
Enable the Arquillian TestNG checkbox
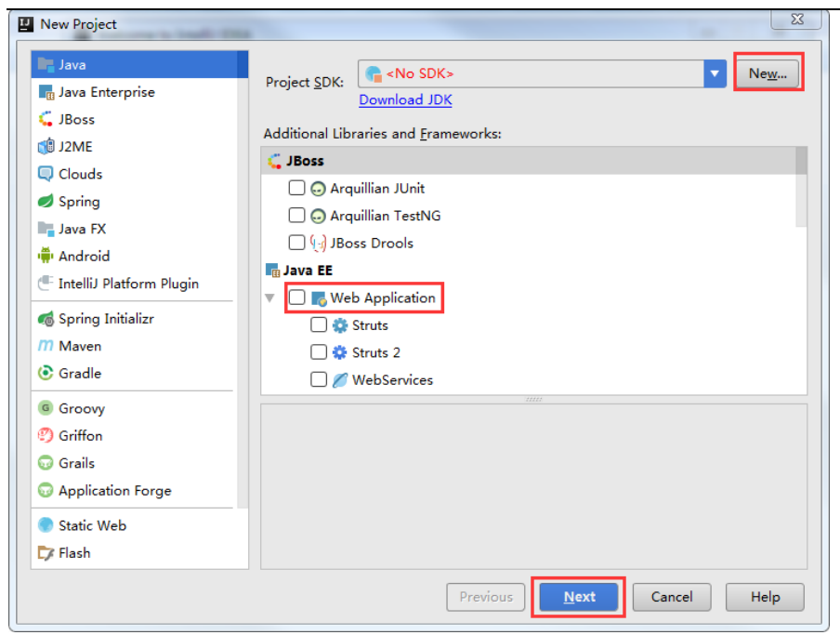296,216
